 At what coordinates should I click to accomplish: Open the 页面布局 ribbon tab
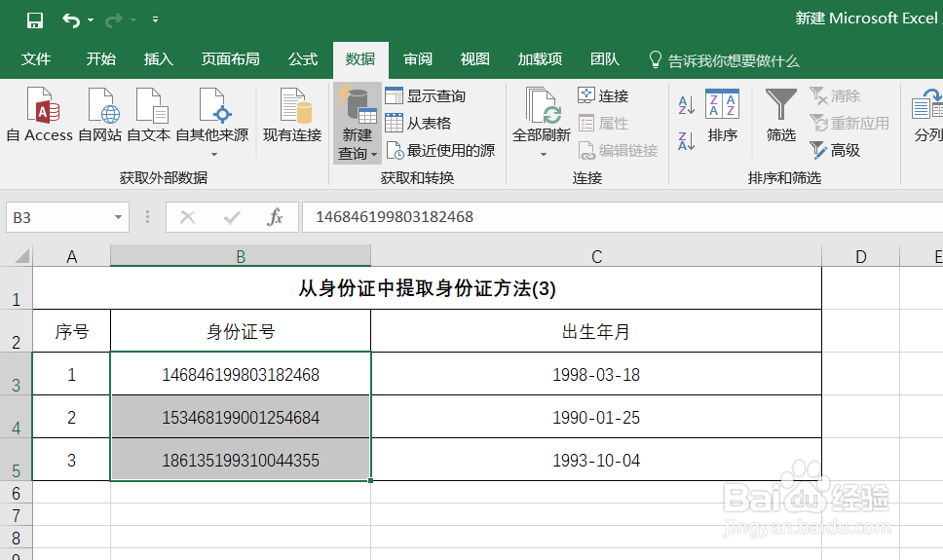tap(231, 59)
